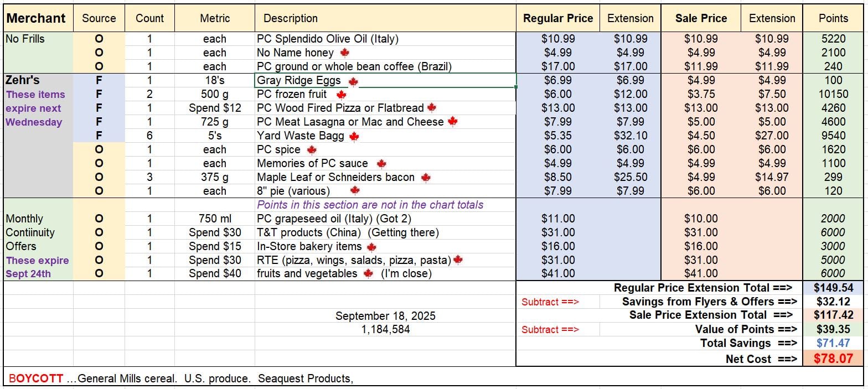The height and width of the screenshot is (389, 868).
Task: Select the cell showing 1,184,584
Action: click(x=385, y=330)
